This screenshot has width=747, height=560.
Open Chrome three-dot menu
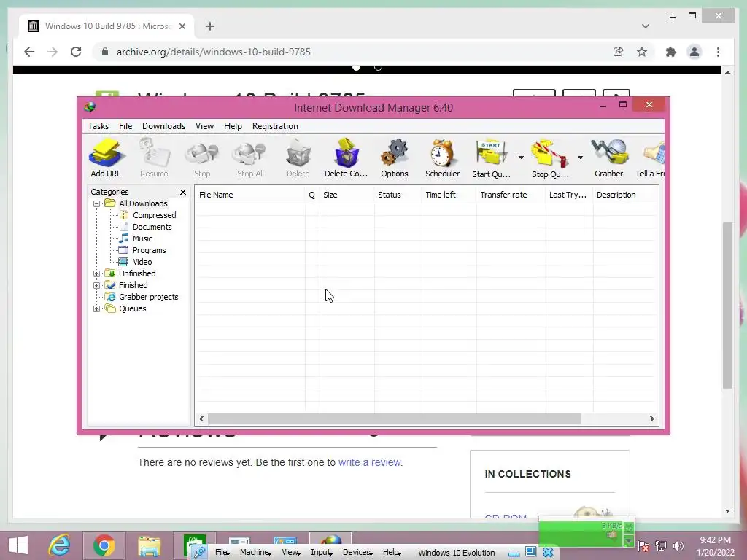718,52
